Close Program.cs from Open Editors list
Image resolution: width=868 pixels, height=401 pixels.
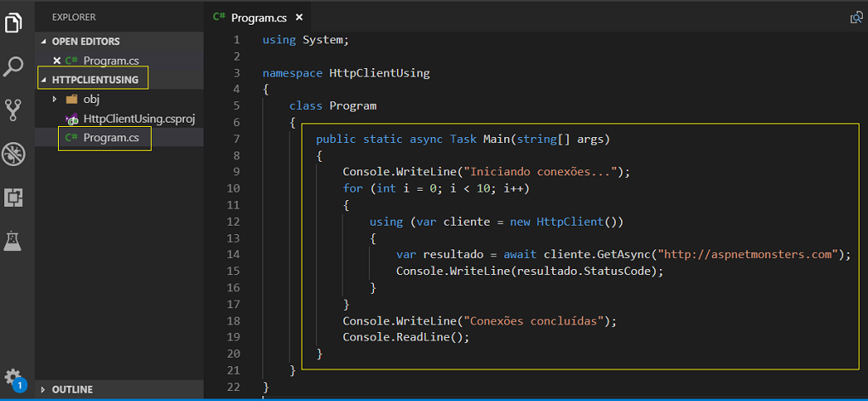(x=56, y=60)
